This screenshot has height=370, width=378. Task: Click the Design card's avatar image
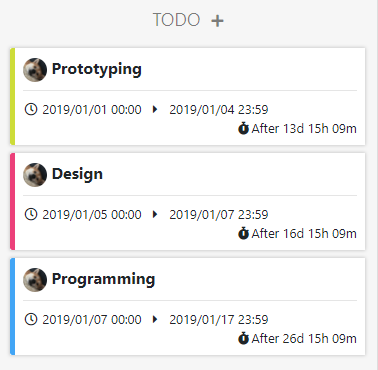(35, 175)
